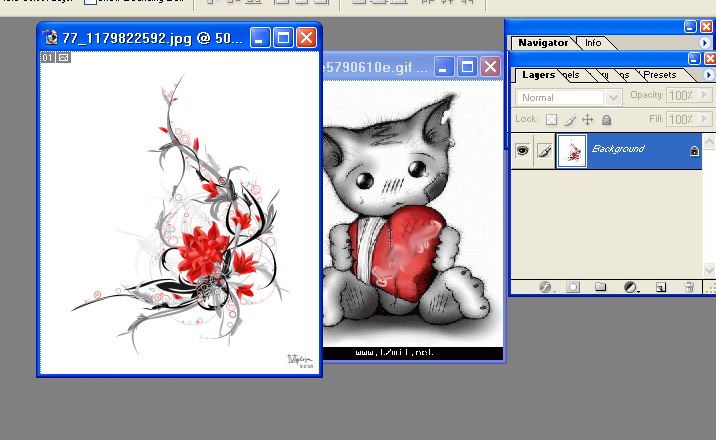Viewport: 716px width, 440px height.
Task: Click the create new layer icon
Action: [x=661, y=287]
